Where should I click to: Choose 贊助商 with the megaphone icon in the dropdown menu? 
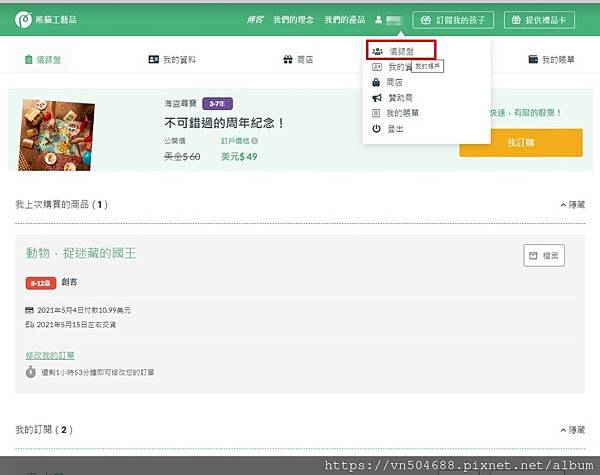392,98
